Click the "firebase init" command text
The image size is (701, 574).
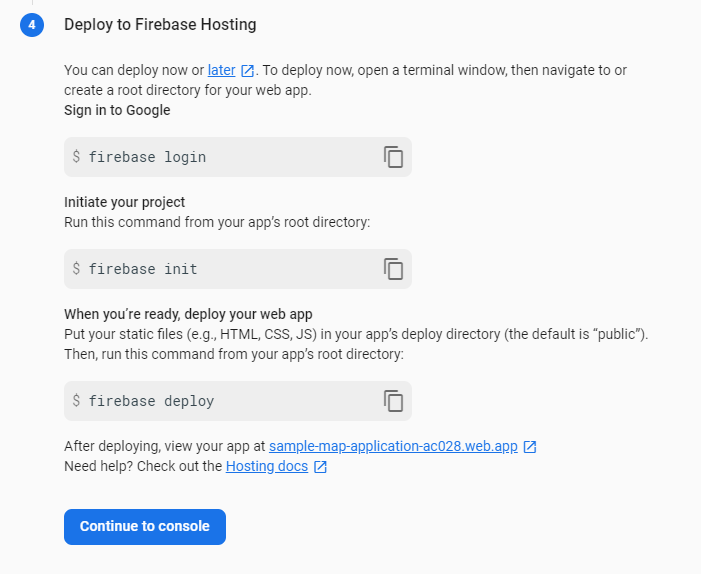143,269
